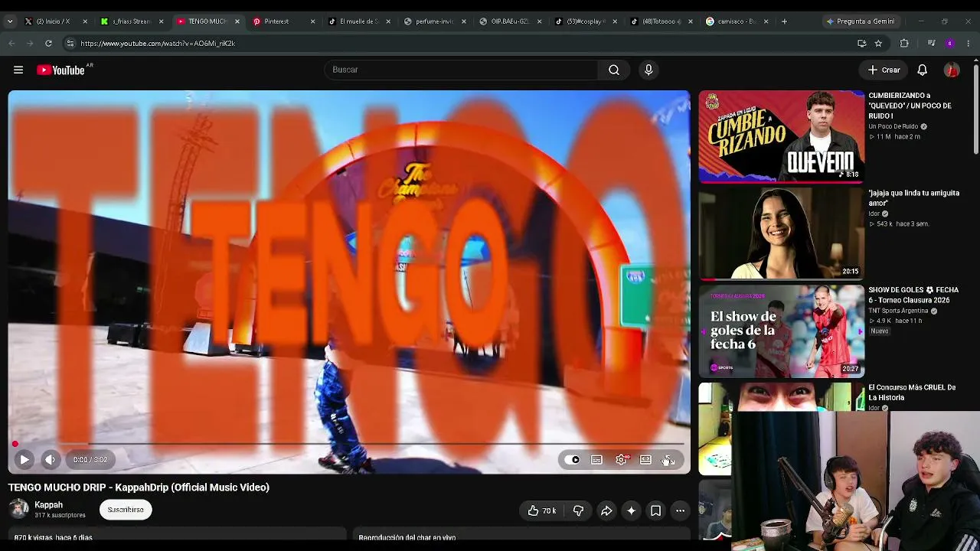Enter fullscreen in the video player
Screen dimensions: 980x551
(x=668, y=459)
